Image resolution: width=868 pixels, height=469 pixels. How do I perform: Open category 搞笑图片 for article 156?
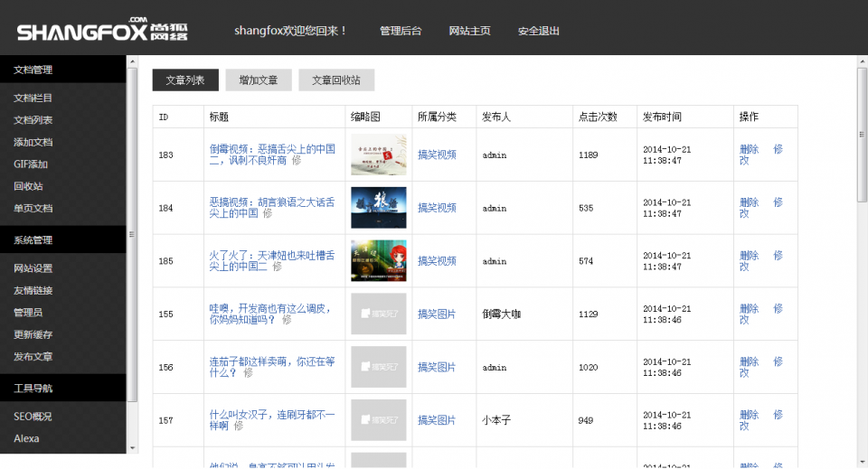pyautogui.click(x=437, y=367)
